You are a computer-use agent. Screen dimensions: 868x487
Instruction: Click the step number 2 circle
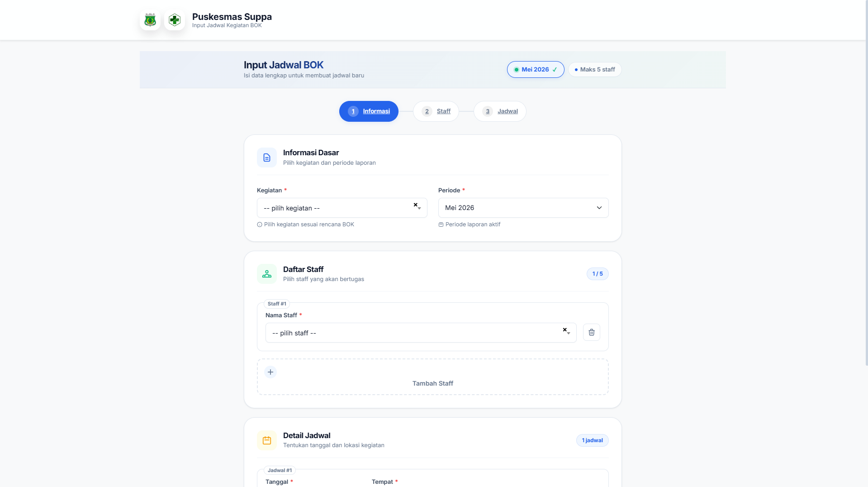pyautogui.click(x=427, y=111)
